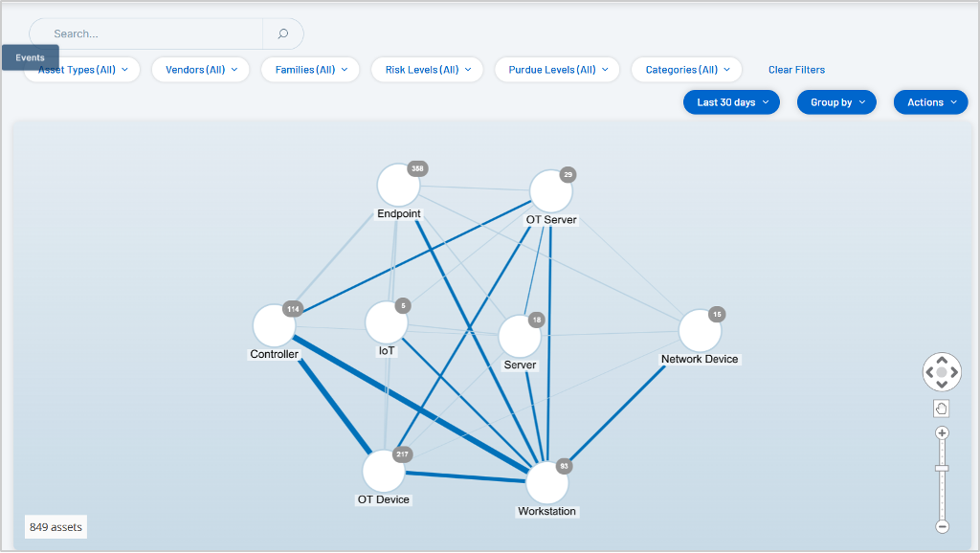Click the 217 count badge on OT Device
The image size is (980, 553).
coord(402,454)
